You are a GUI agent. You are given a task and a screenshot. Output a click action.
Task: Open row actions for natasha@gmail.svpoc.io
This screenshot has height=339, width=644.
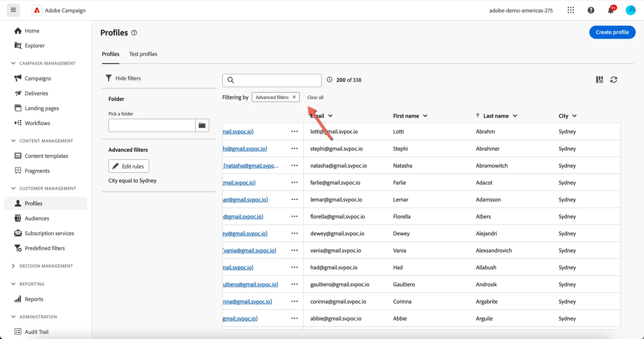294,166
